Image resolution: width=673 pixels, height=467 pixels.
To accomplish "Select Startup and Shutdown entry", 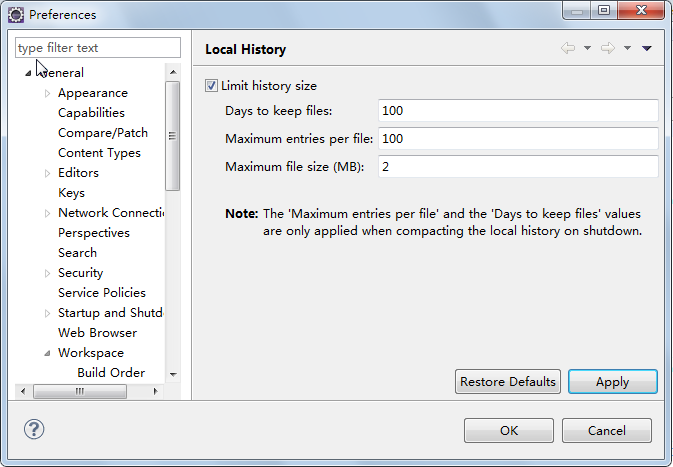I will 111,313.
